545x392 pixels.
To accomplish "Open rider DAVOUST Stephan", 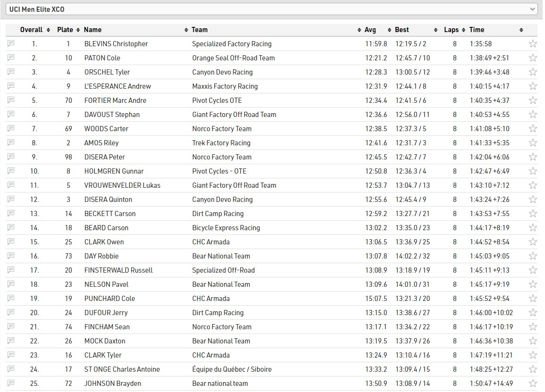I will coord(112,115).
